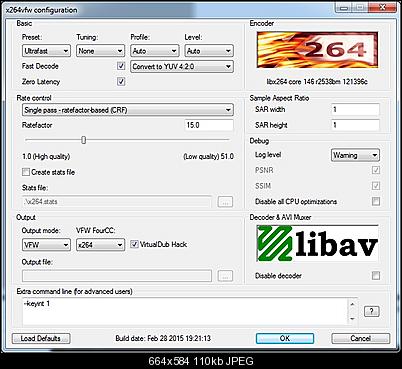Click the Ratefactor slider handle

point(84,140)
